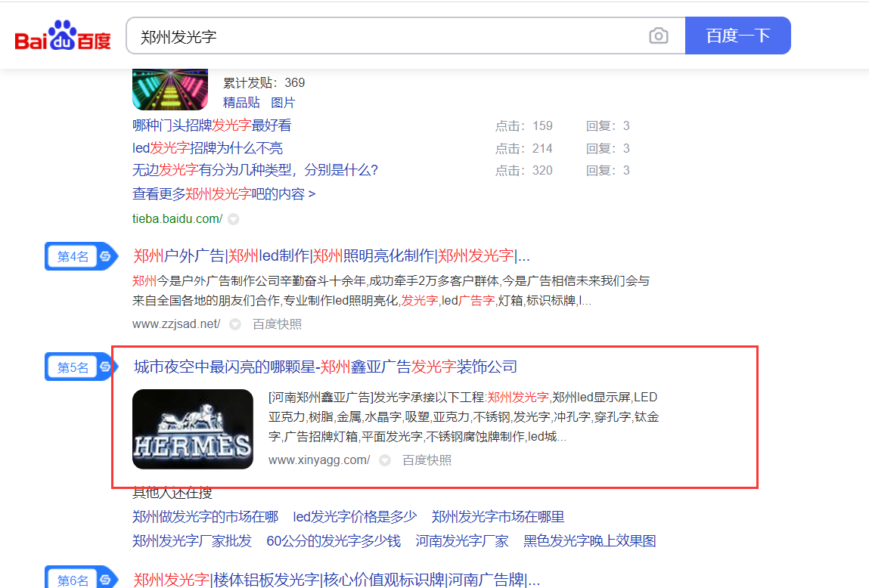Select 点击：159 count text
Viewport: 869px width, 588px height.
coord(523,125)
